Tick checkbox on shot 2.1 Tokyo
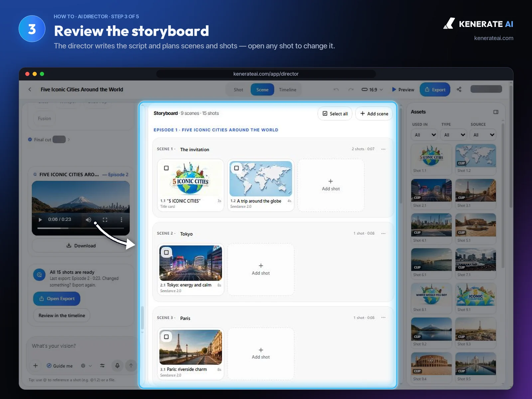Viewport: 532px width, 399px height. [x=166, y=252]
